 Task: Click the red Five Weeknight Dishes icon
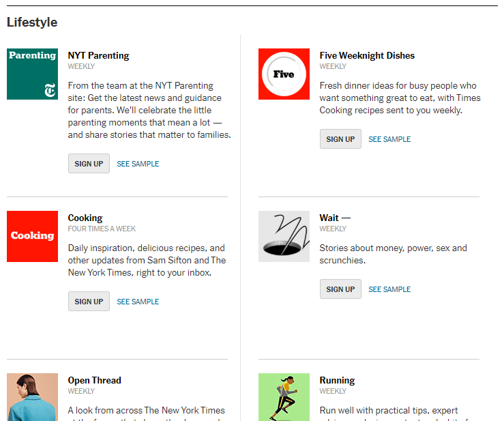click(x=284, y=74)
